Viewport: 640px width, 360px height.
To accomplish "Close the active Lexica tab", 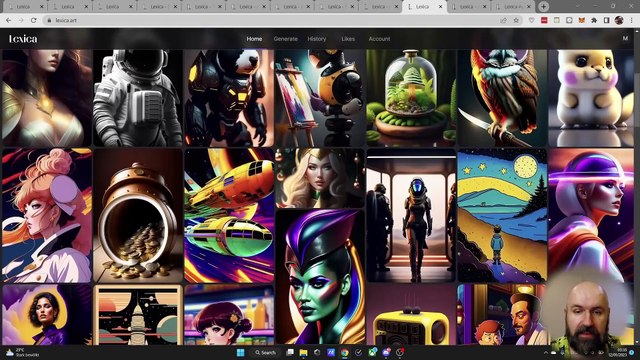I will click(x=440, y=7).
